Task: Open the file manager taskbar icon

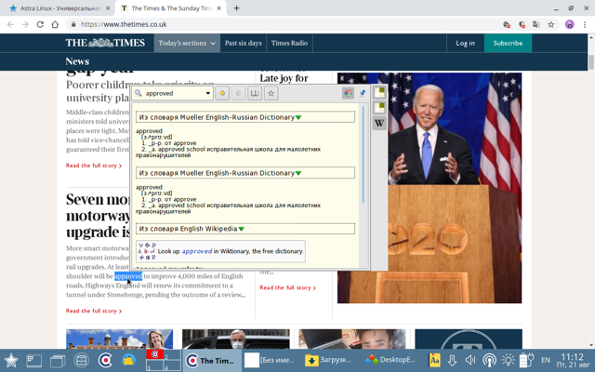Action: (81, 360)
